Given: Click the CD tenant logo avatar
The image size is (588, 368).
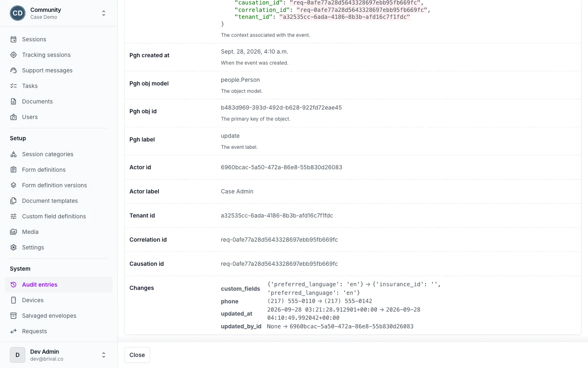Looking at the screenshot, I should pyautogui.click(x=18, y=13).
